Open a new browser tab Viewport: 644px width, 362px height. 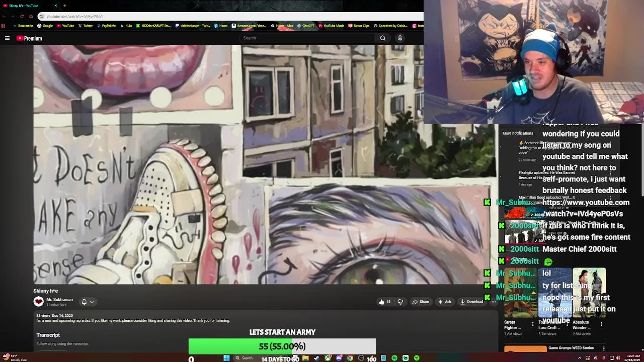coord(64,6)
